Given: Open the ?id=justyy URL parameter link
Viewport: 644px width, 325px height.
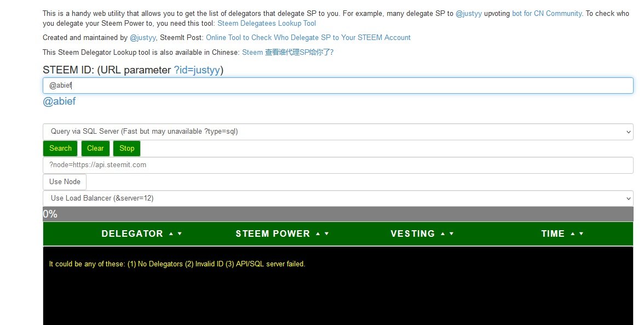Looking at the screenshot, I should click(x=197, y=70).
